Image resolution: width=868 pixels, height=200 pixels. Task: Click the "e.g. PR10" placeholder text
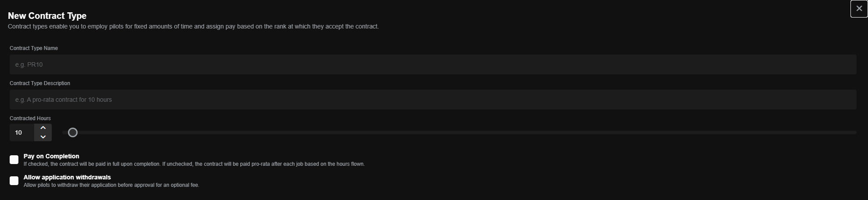pyautogui.click(x=29, y=64)
